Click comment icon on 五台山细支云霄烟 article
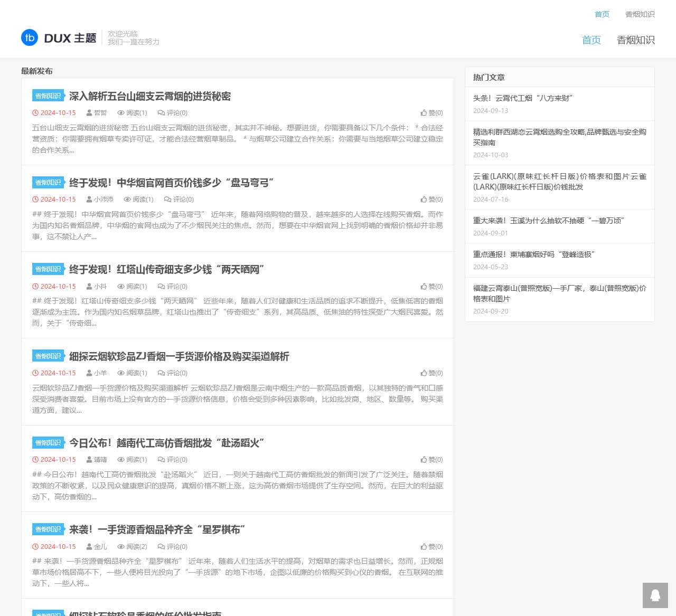 (161, 113)
